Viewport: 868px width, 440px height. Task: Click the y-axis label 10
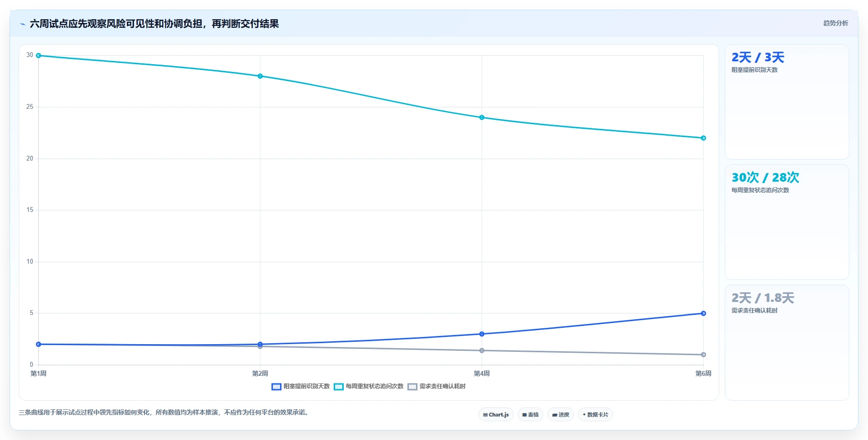[30, 262]
